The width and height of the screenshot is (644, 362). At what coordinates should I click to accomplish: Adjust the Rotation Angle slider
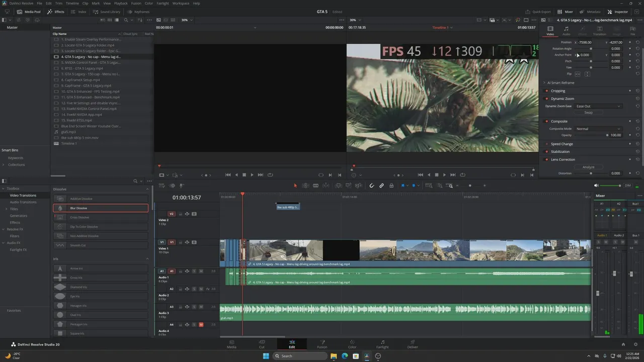[591, 49]
